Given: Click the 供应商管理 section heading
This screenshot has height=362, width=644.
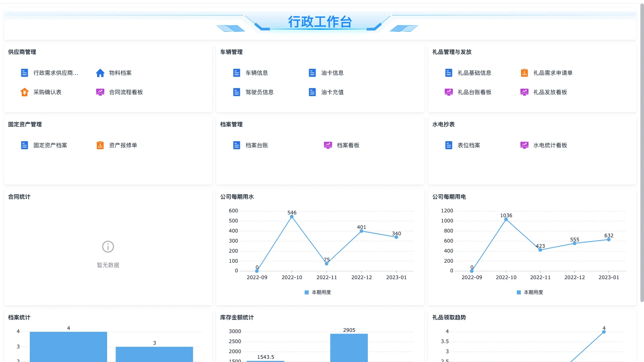Looking at the screenshot, I should coord(22,52).
